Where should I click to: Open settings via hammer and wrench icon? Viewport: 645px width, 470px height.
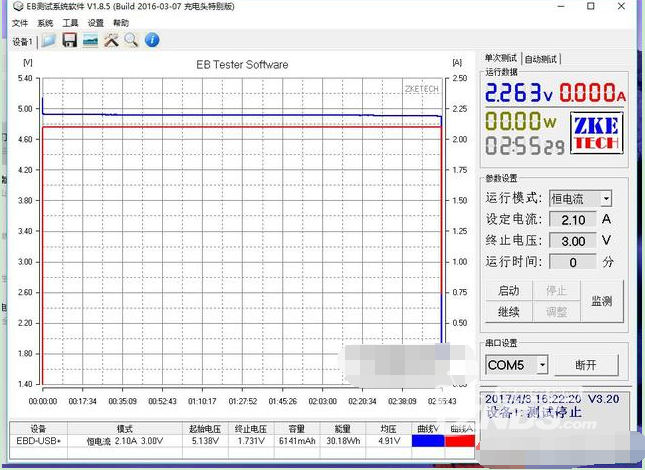coord(111,40)
